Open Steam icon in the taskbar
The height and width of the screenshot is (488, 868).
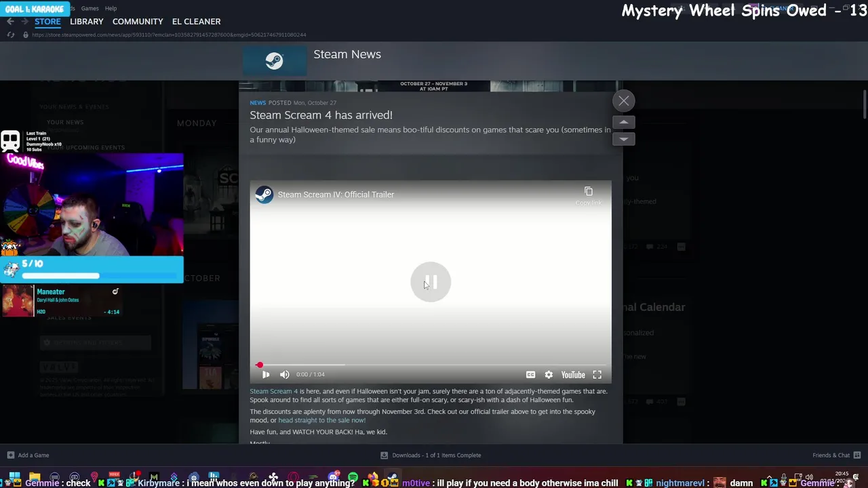point(391,477)
